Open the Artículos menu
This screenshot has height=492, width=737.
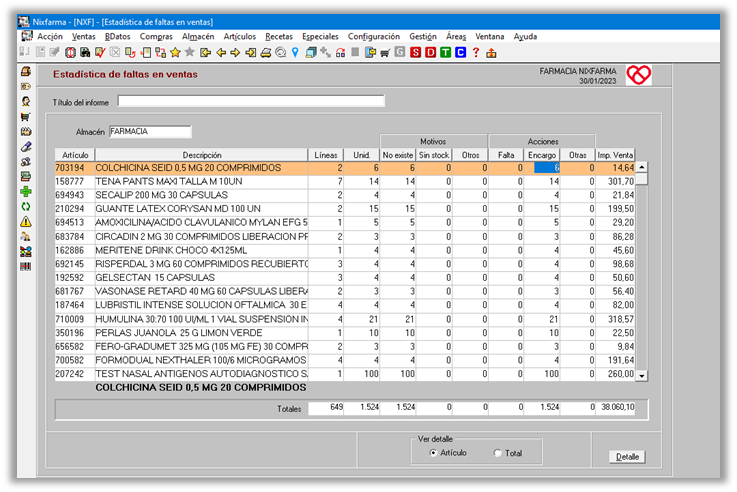click(240, 37)
